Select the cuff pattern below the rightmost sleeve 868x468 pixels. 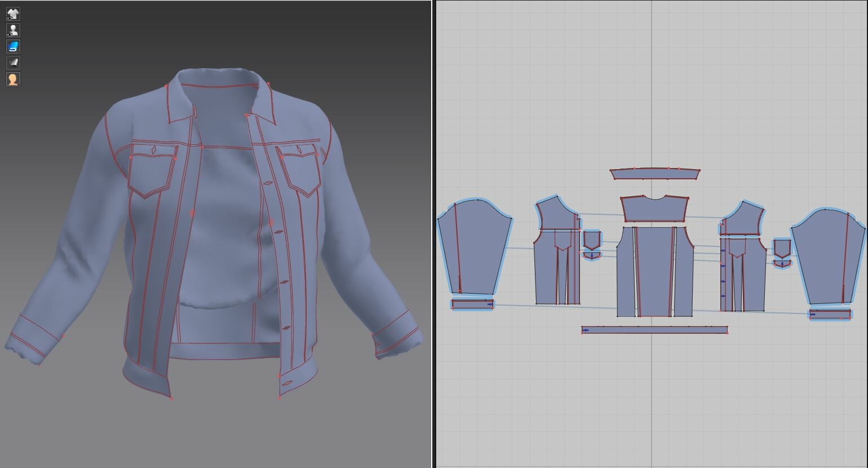pyautogui.click(x=830, y=314)
